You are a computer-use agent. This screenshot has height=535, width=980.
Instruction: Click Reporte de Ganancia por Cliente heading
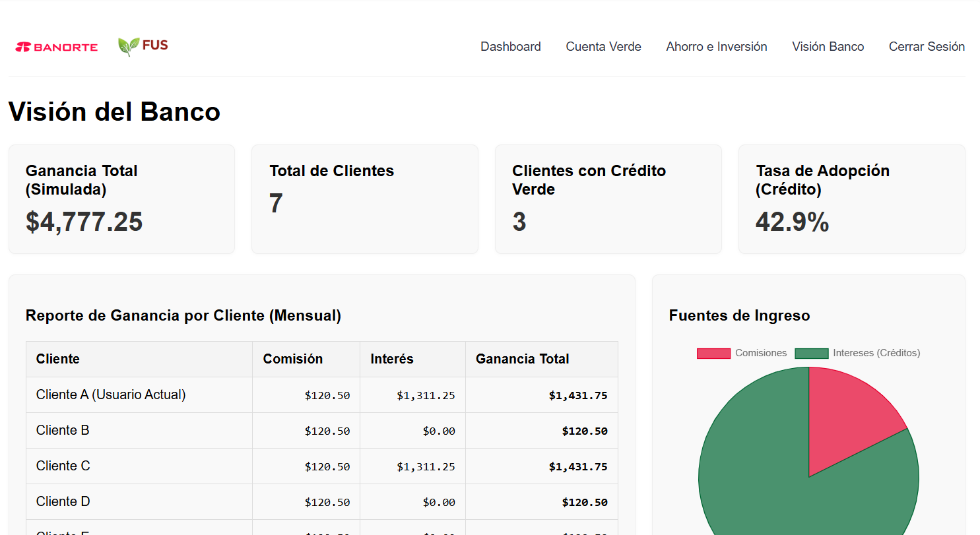coord(183,316)
